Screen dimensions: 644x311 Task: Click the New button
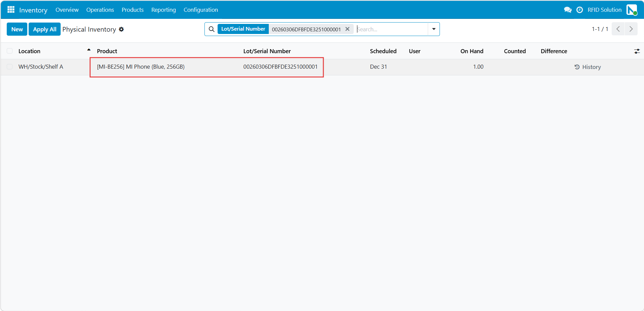coord(17,29)
